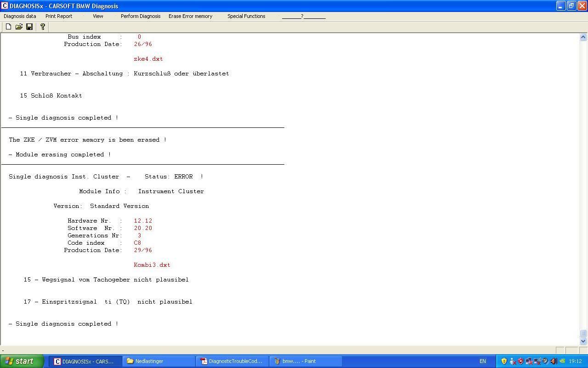Click the Help question mark toolbar icon
The height and width of the screenshot is (368, 588).
43,27
